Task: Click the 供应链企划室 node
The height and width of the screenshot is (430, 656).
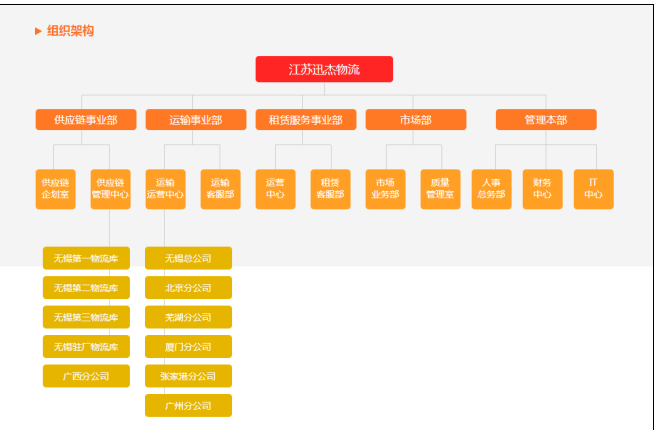Action: tap(56, 189)
